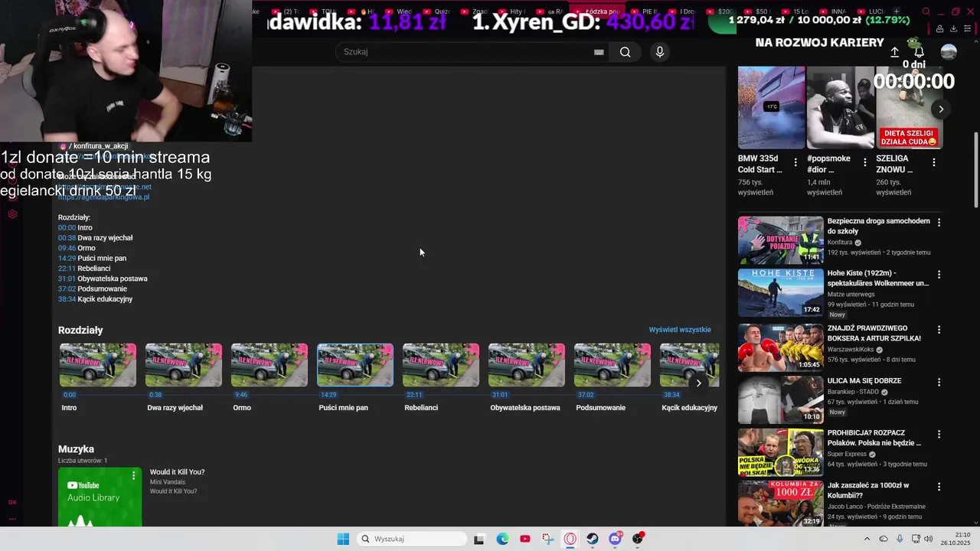The height and width of the screenshot is (551, 980).
Task: Click the Wyświetl wszystkie chapters link
Action: coord(680,330)
